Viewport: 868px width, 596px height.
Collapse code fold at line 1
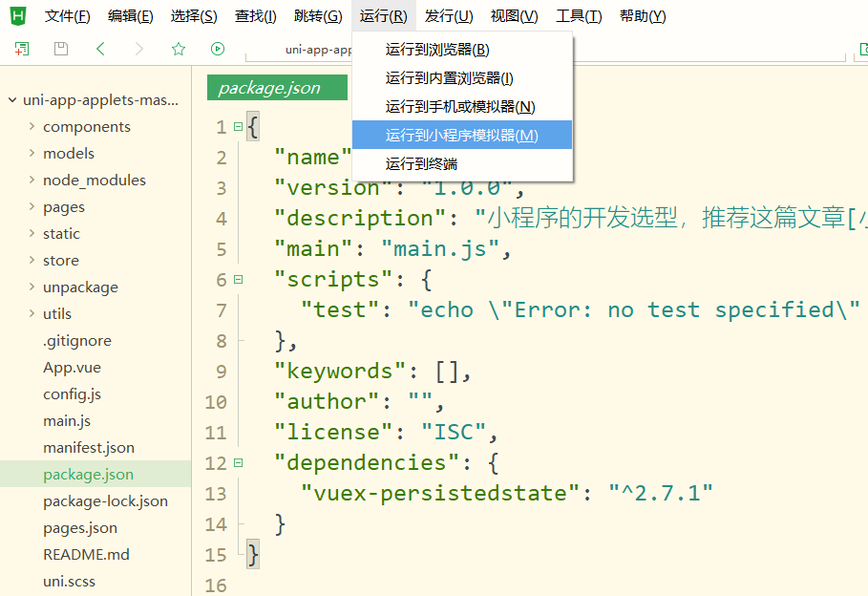pos(238,127)
